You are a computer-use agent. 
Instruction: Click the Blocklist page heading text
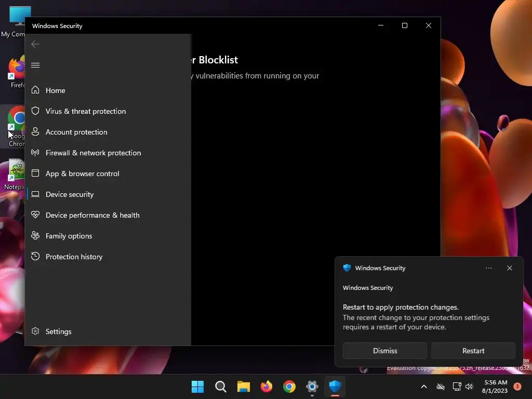coord(215,60)
